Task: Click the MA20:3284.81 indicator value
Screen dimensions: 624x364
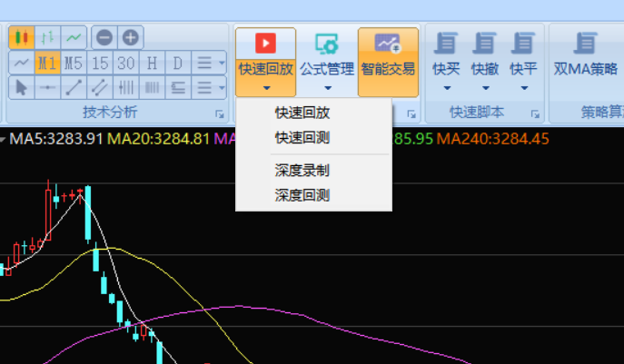Action: 158,139
